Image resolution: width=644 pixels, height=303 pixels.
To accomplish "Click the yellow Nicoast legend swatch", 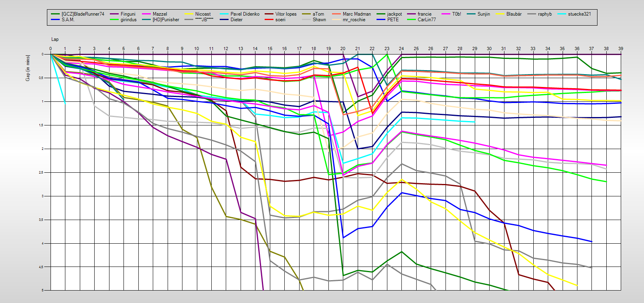I will click(x=189, y=14).
